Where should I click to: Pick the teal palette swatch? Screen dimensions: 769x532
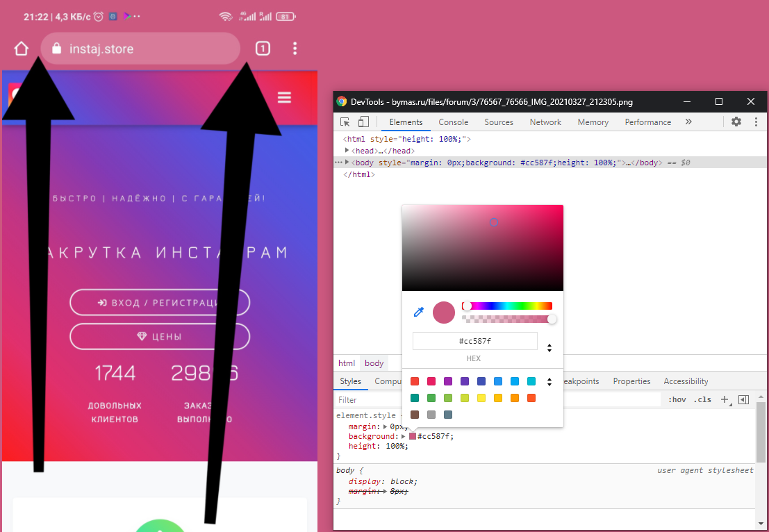coord(415,398)
